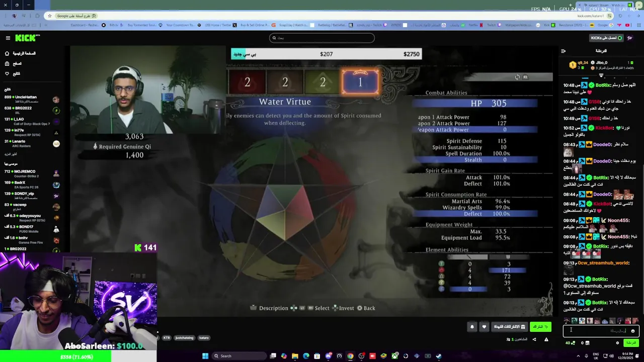644x362 pixels.
Task: Toggle stream notifications bell icon
Action: (472, 327)
